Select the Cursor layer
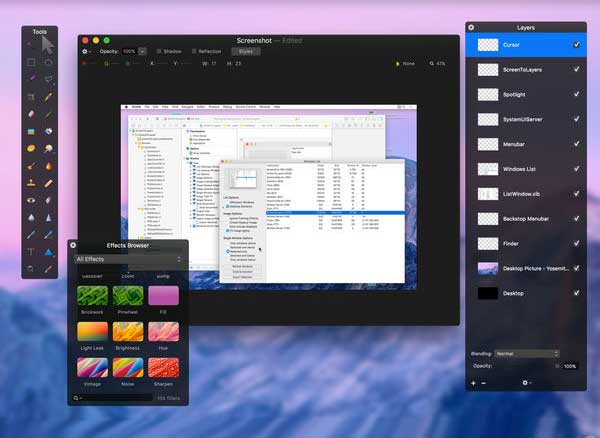600x438 pixels. coord(526,45)
